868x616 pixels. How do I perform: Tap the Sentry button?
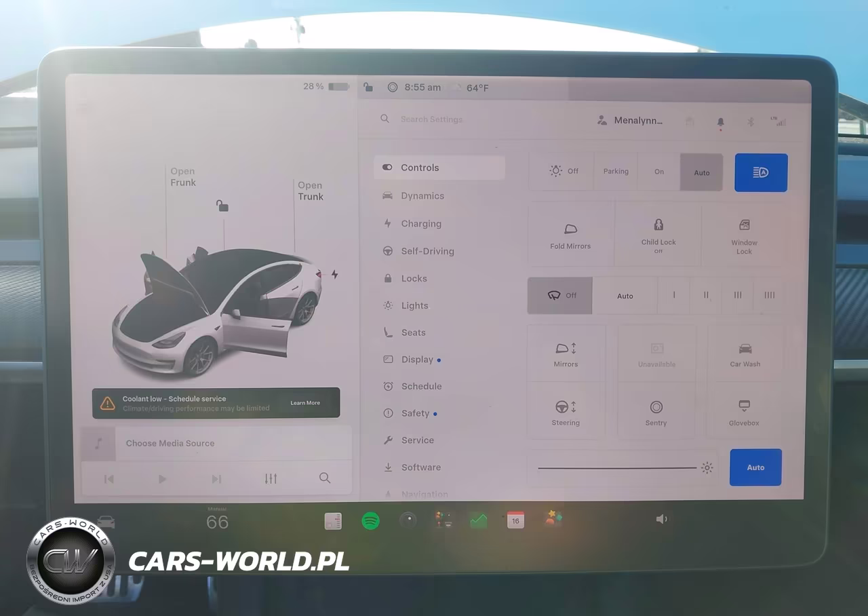pyautogui.click(x=656, y=412)
